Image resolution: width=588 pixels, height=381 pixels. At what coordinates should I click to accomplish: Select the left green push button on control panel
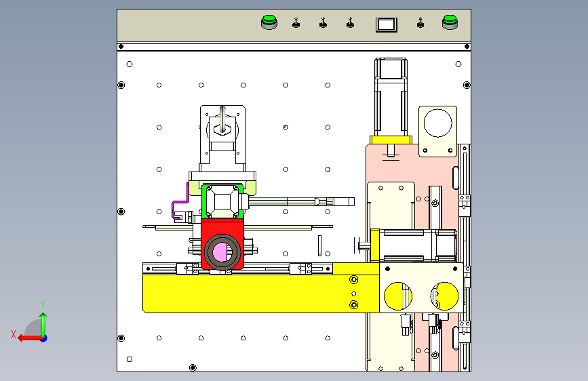tap(269, 22)
